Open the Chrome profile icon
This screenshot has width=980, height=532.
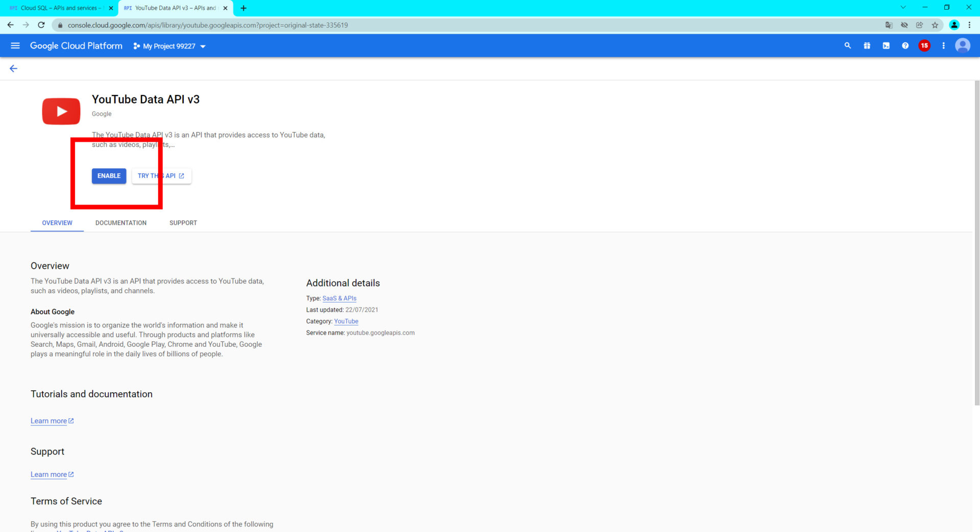coord(954,25)
